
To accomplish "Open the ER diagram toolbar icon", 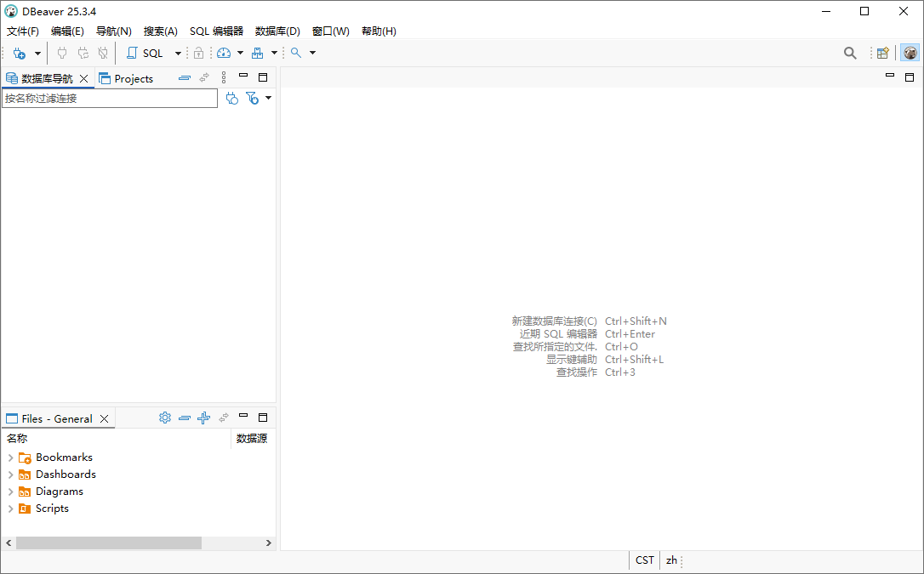I will pos(256,53).
